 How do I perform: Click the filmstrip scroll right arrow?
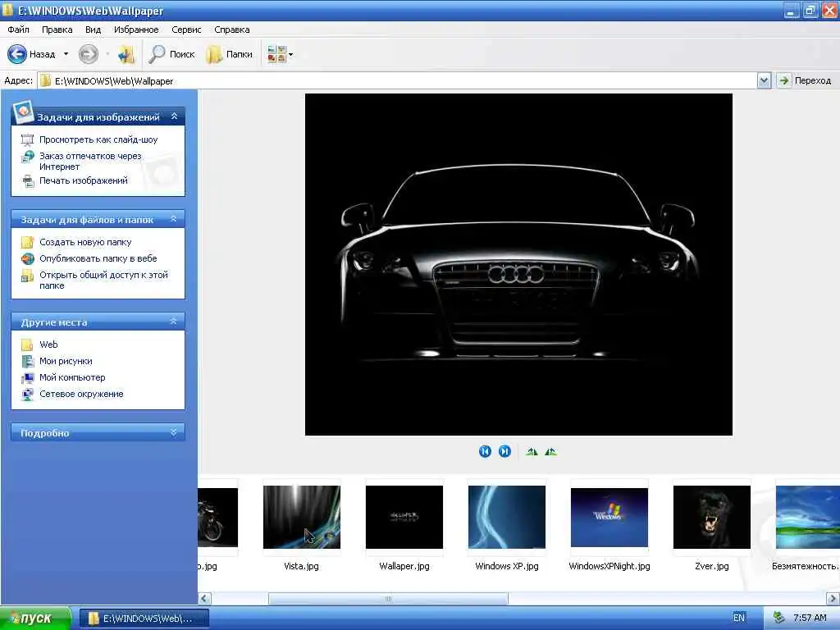(x=833, y=598)
